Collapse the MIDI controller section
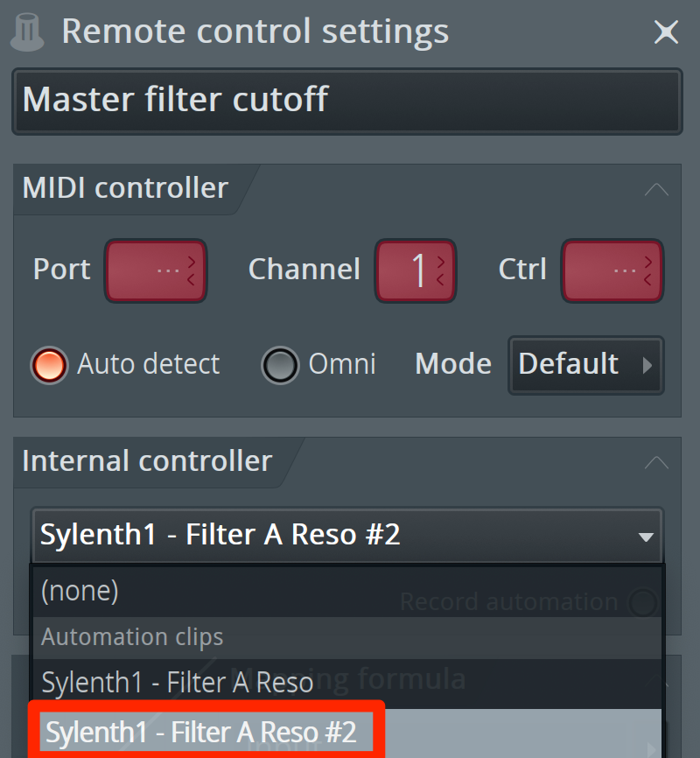The height and width of the screenshot is (758, 700). (x=656, y=189)
